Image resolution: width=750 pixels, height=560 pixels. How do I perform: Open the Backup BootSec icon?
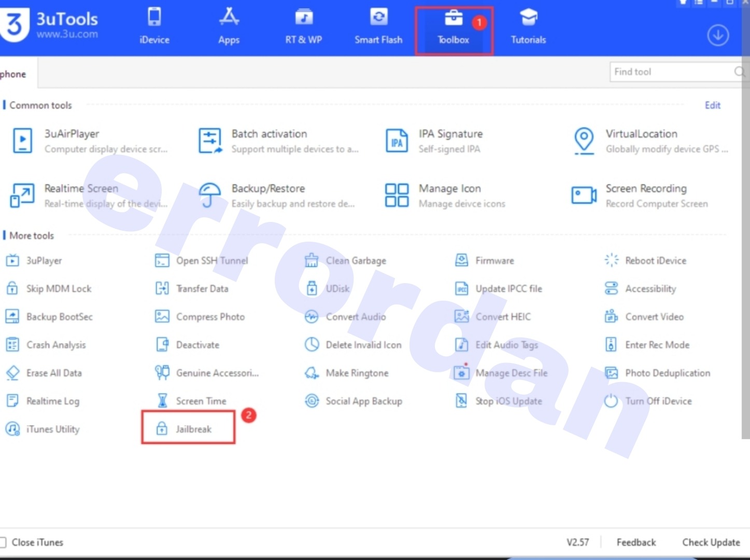point(12,316)
